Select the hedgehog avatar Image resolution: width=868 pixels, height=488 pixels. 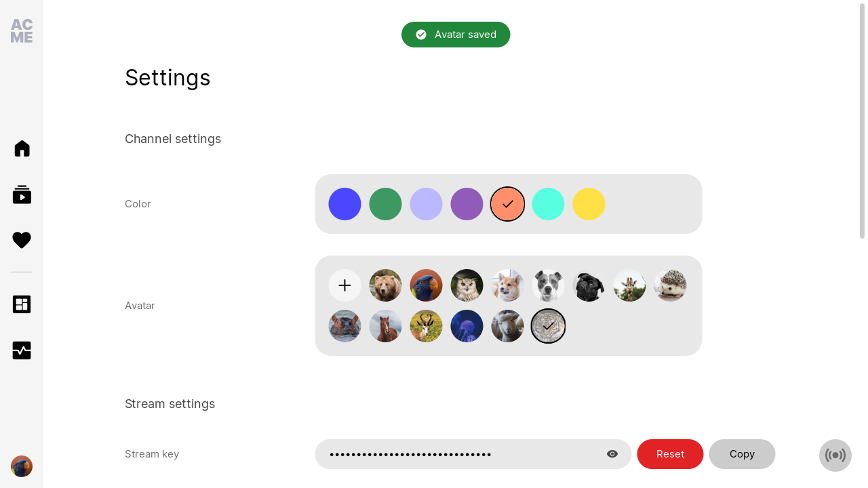670,285
